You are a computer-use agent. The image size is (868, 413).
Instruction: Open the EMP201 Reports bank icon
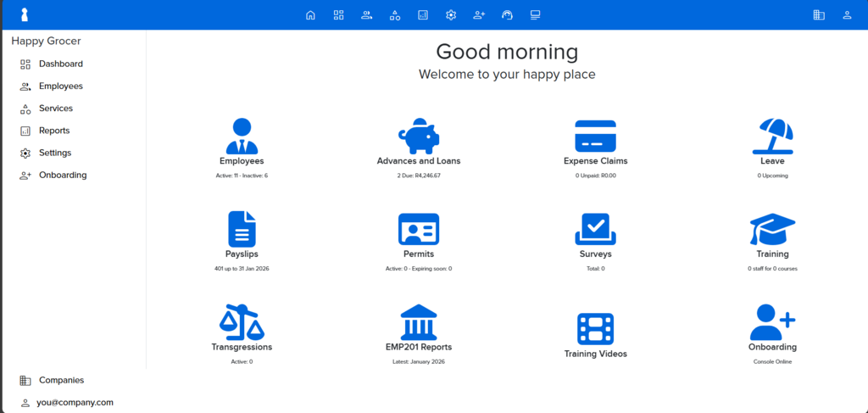click(418, 322)
